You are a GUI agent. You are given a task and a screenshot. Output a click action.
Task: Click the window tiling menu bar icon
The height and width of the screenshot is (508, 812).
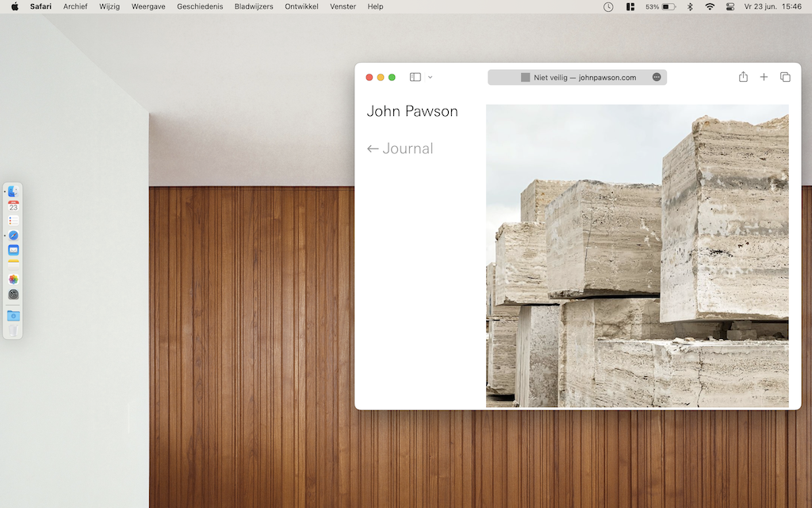click(x=630, y=6)
